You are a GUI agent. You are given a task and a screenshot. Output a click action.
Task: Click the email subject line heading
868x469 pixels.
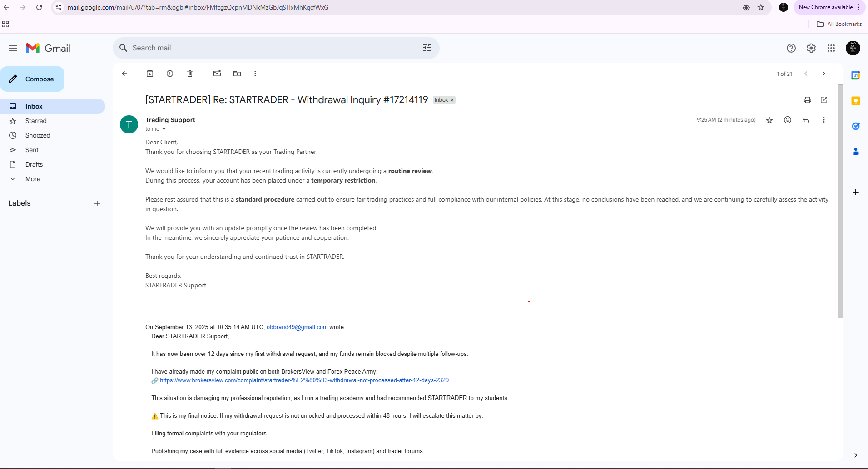(x=287, y=100)
